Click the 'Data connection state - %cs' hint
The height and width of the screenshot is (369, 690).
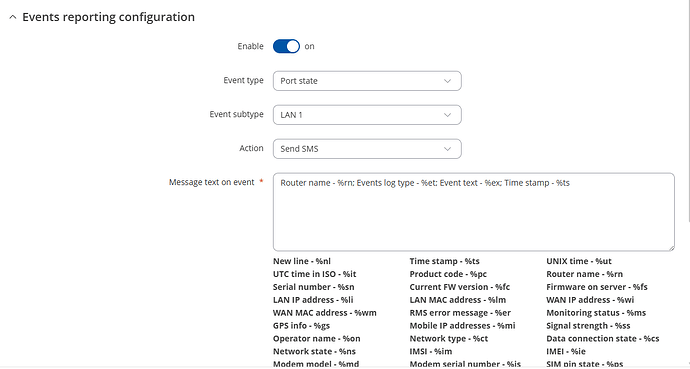point(603,339)
